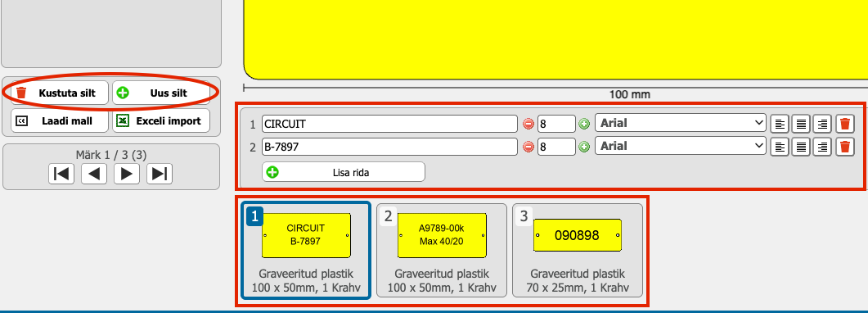
Task: Click the CIRCUIT text field
Action: tap(389, 124)
